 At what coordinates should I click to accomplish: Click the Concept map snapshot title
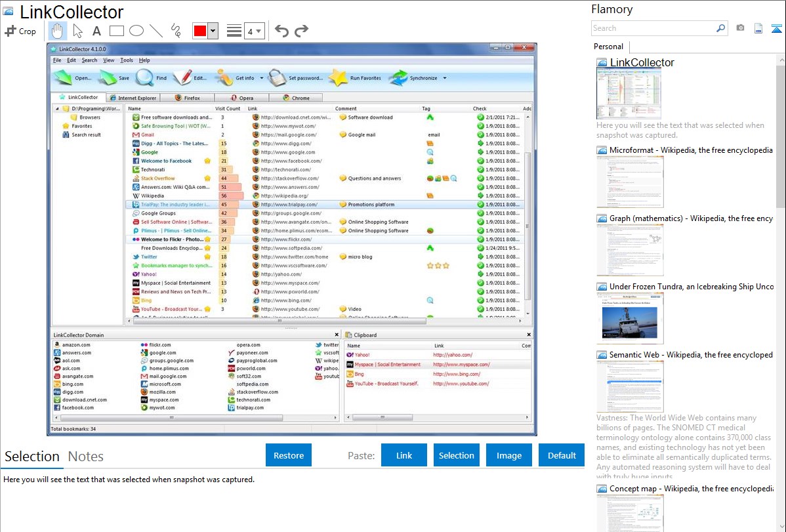(x=691, y=488)
